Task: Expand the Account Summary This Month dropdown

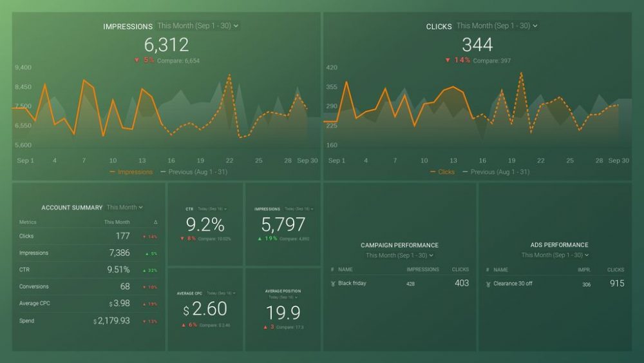Action: point(125,208)
